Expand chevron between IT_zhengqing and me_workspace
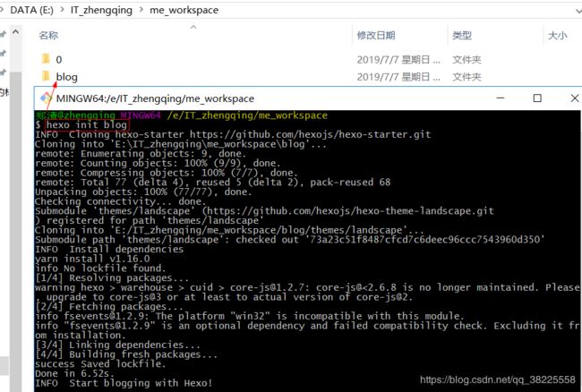This screenshot has width=582, height=392. coord(141,10)
